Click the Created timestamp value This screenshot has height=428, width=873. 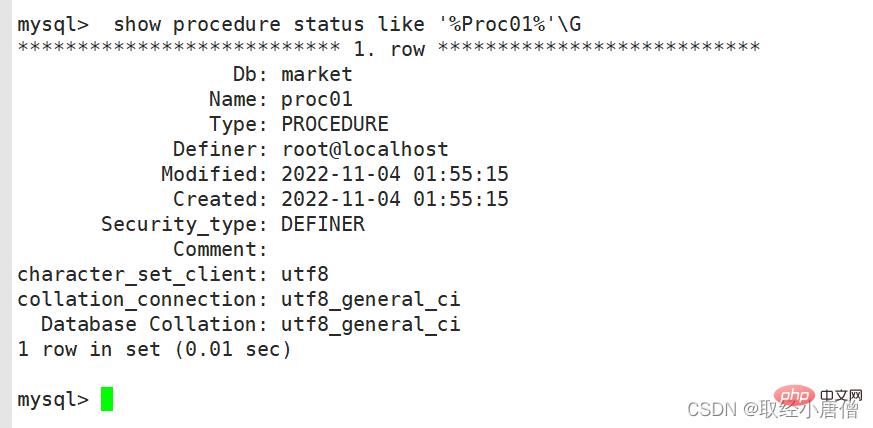(394, 199)
